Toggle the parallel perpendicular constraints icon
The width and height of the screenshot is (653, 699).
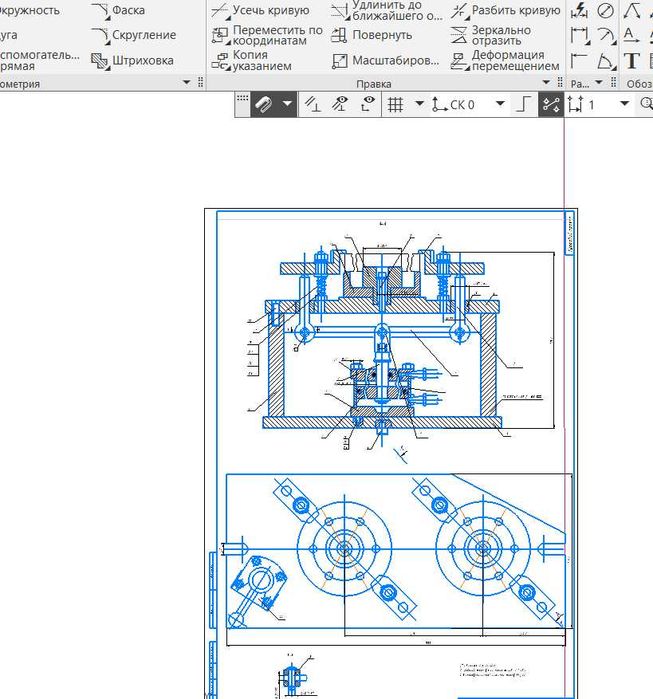click(312, 104)
